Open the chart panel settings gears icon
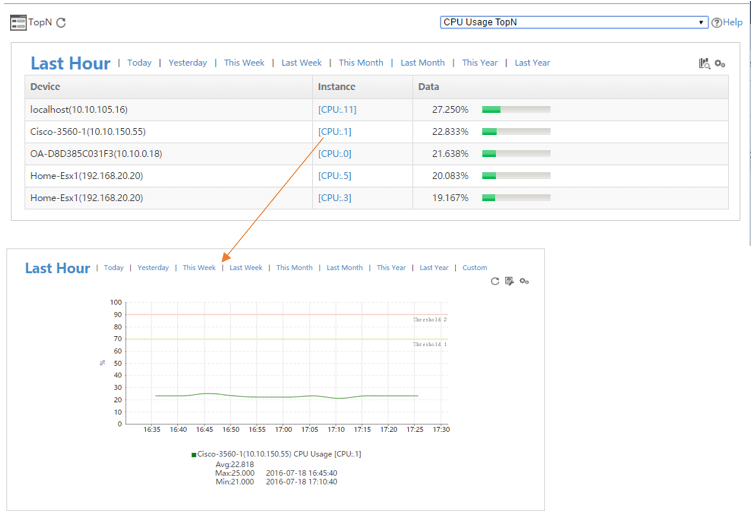The height and width of the screenshot is (516, 753). [524, 282]
